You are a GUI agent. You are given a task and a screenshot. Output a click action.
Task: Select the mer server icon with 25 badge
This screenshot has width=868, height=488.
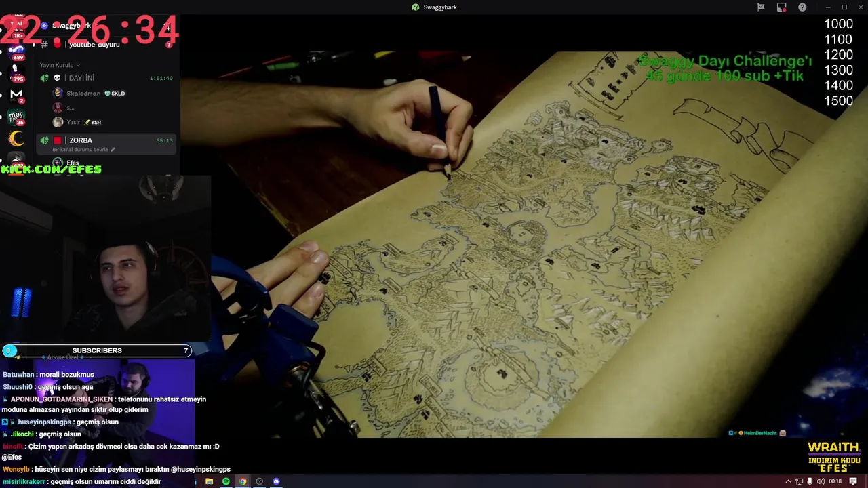(x=16, y=117)
